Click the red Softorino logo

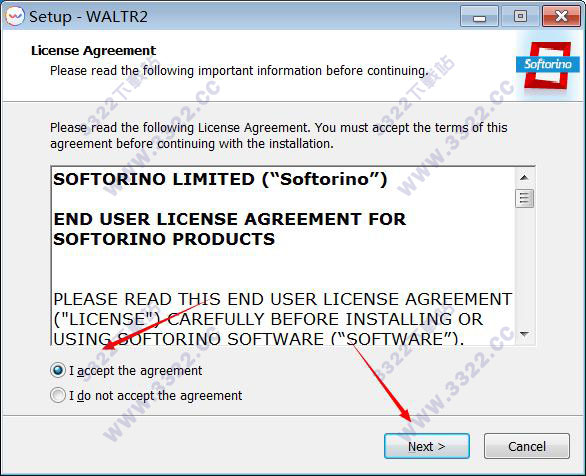(x=548, y=65)
